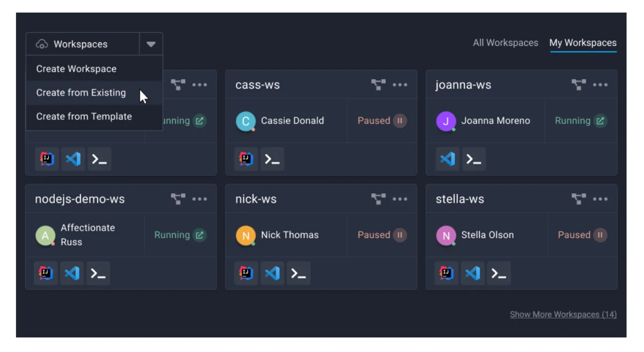Click Cassie Donald's avatar
The width and height of the screenshot is (644, 352).
click(x=246, y=121)
